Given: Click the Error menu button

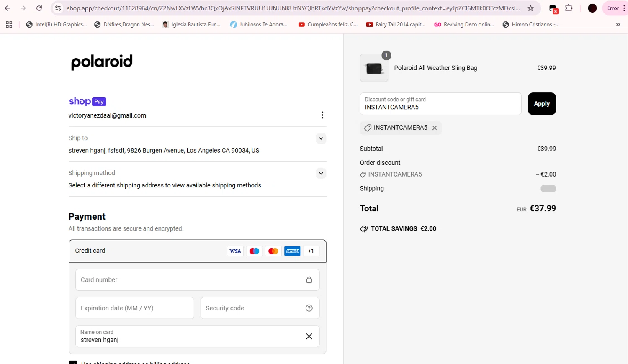Looking at the screenshot, I should point(615,8).
